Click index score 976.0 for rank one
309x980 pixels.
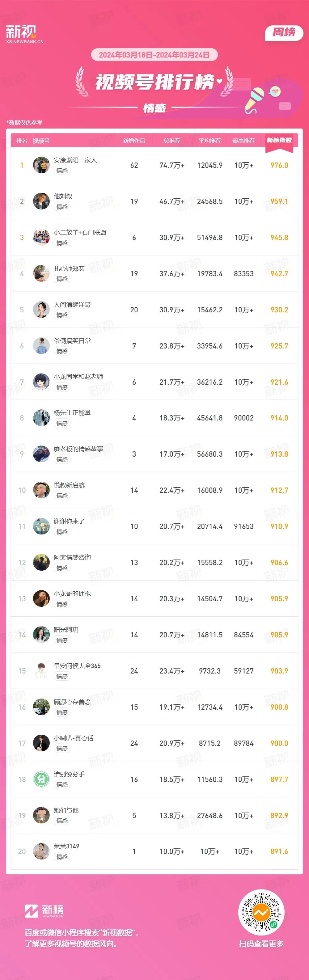pos(279,165)
